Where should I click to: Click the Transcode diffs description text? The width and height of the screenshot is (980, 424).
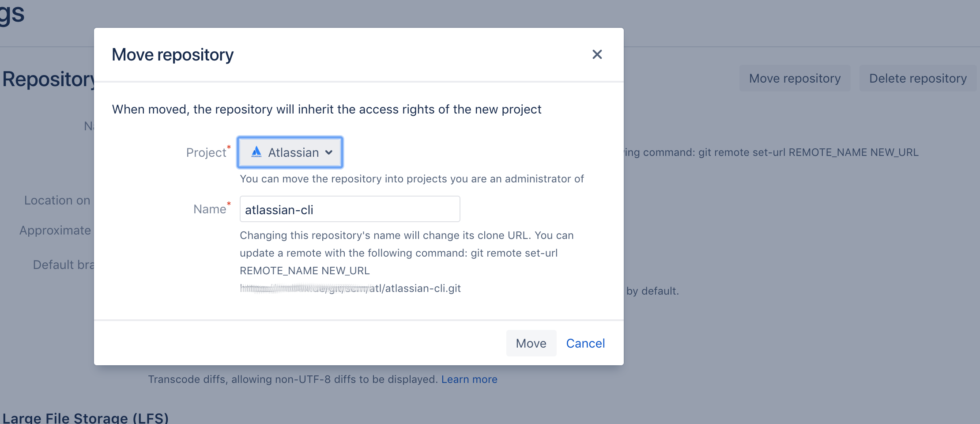tap(293, 379)
